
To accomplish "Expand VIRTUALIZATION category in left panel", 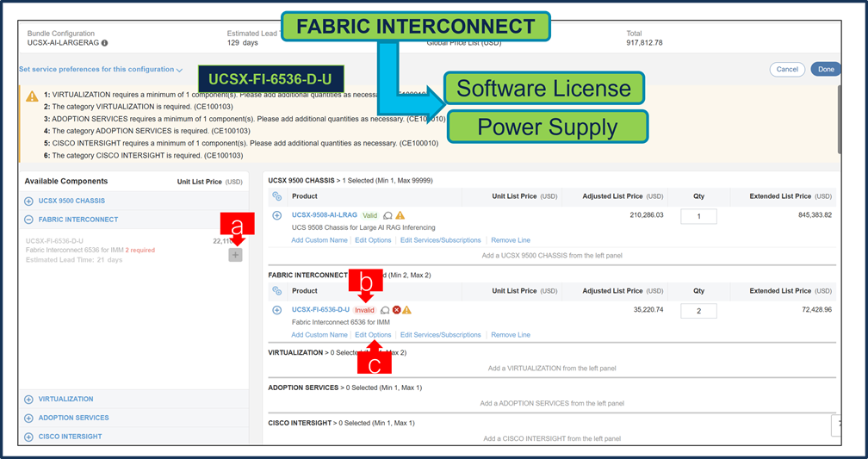I will click(x=28, y=400).
